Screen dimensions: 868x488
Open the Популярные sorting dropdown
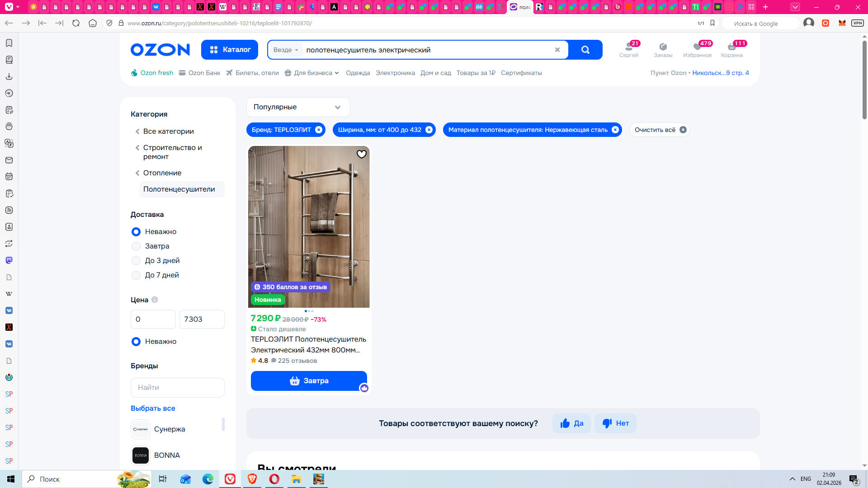[298, 107]
